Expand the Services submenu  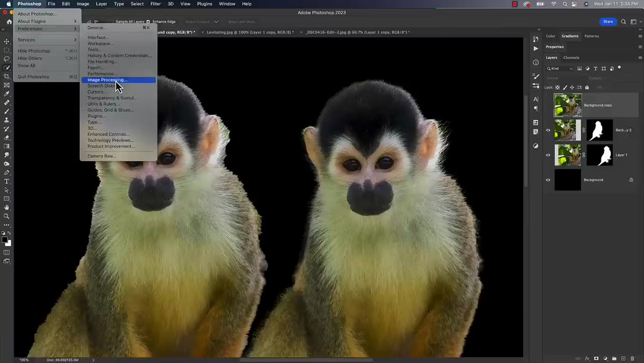[x=47, y=40]
